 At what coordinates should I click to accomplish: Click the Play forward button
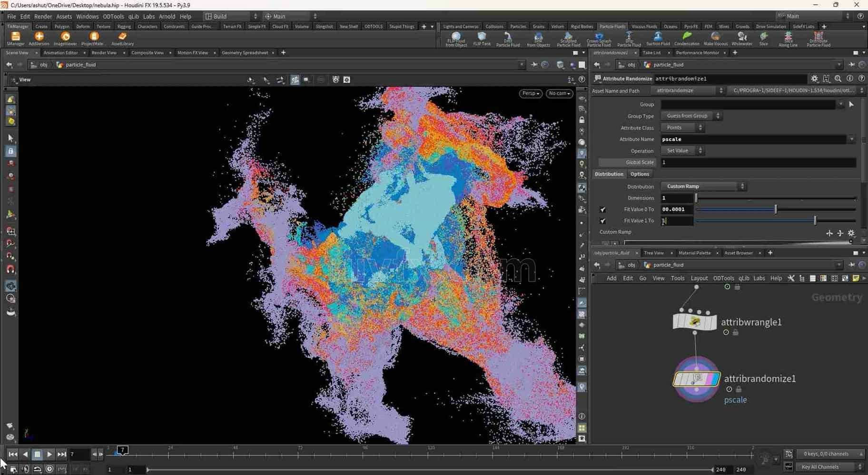49,455
